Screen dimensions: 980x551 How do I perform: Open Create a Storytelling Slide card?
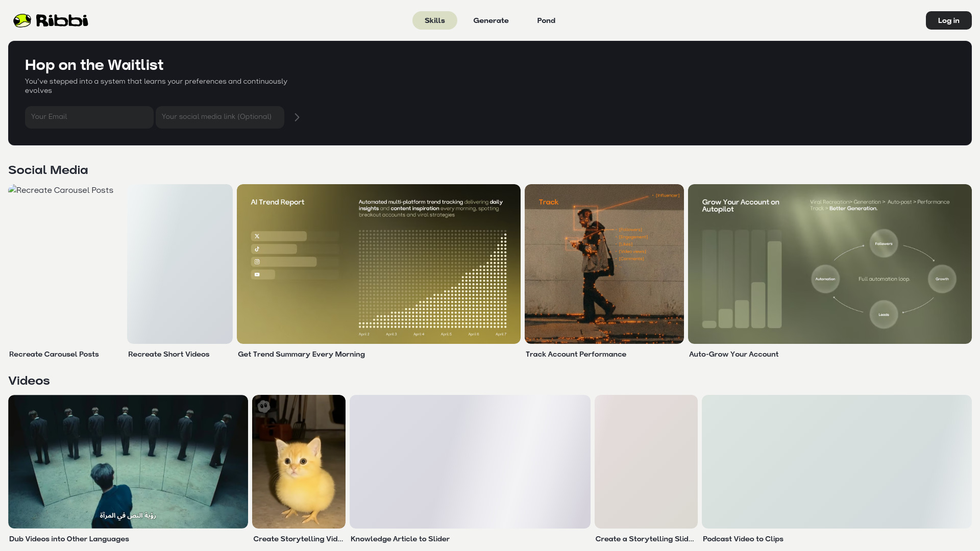pos(646,461)
